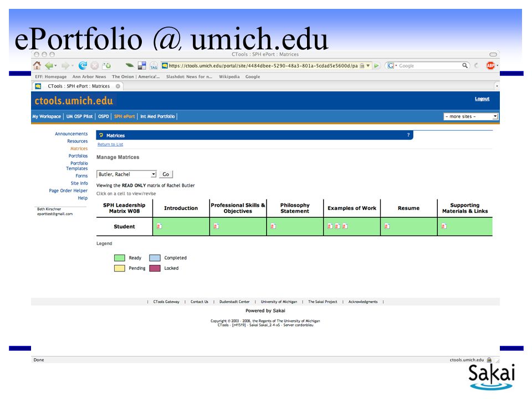Viewport: 532px width, 399px height.
Task: Go back with the green arrow
Action: 49,65
